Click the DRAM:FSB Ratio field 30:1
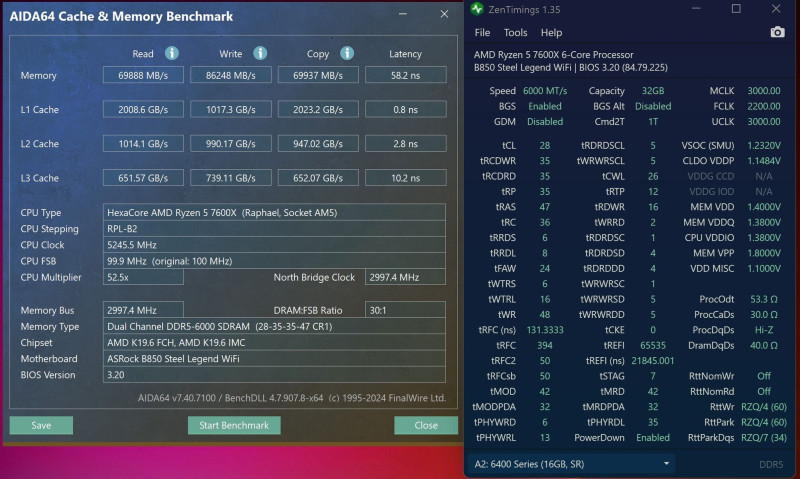 click(405, 310)
